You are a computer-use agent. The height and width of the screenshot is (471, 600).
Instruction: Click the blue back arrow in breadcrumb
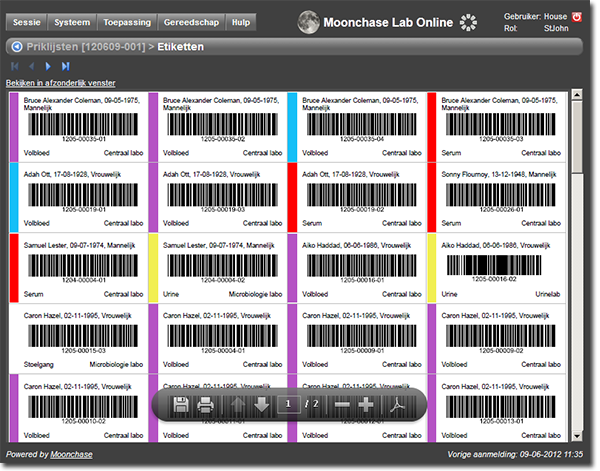[x=17, y=47]
